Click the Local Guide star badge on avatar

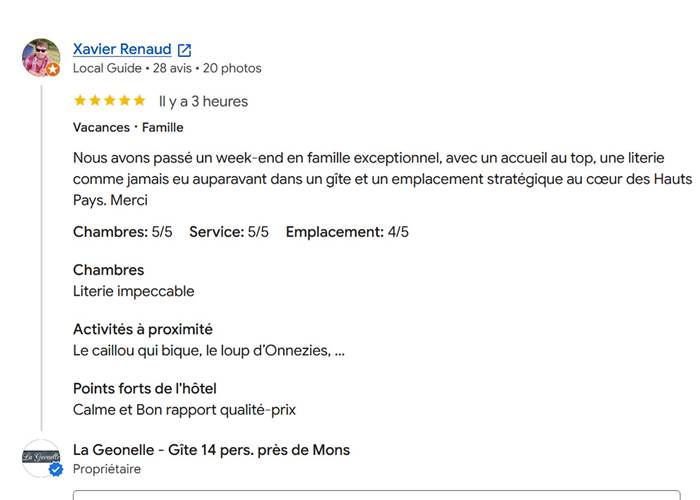click(x=53, y=69)
